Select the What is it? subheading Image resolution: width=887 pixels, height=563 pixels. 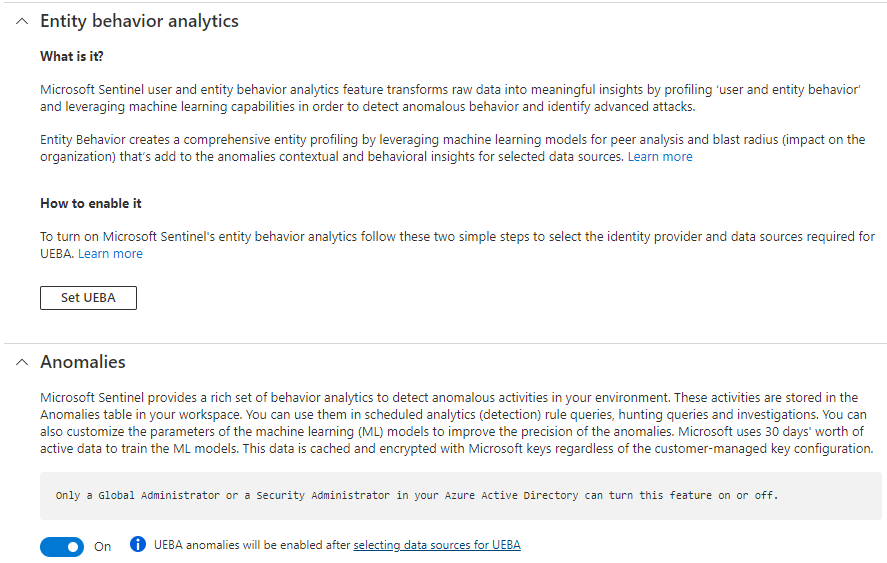pos(72,56)
